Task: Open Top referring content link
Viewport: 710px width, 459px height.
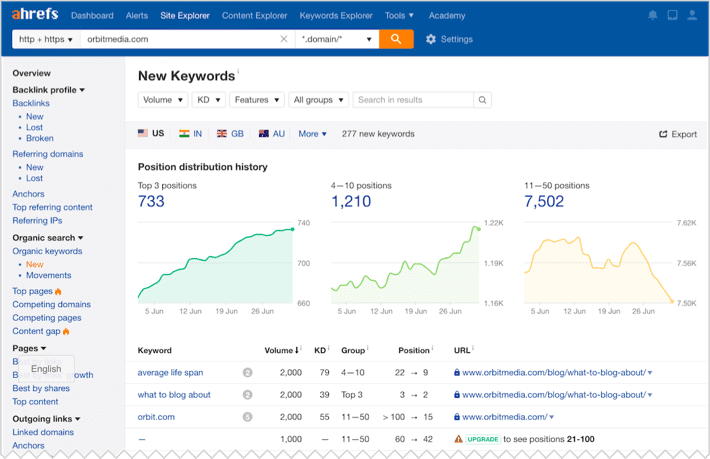Action: (x=52, y=207)
